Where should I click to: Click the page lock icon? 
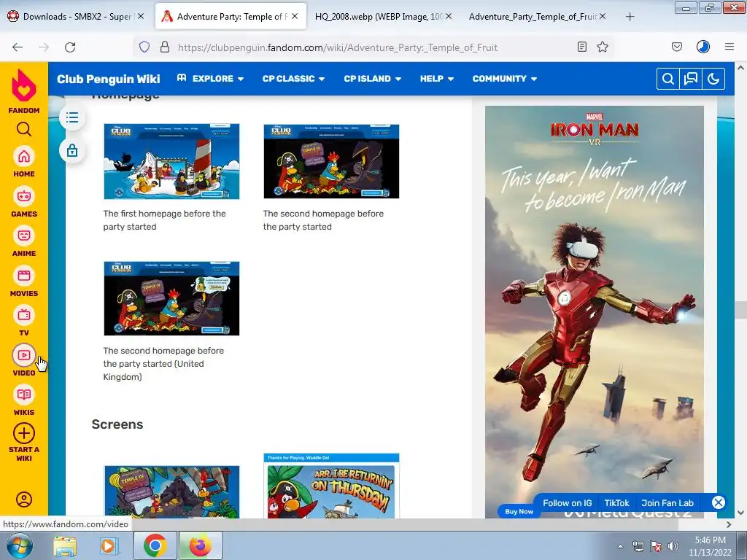(72, 150)
